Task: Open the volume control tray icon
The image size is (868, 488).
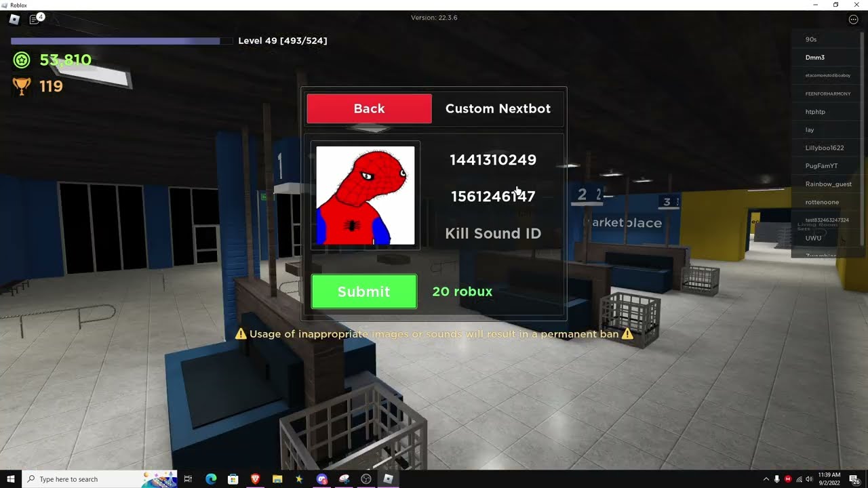Action: [809, 479]
